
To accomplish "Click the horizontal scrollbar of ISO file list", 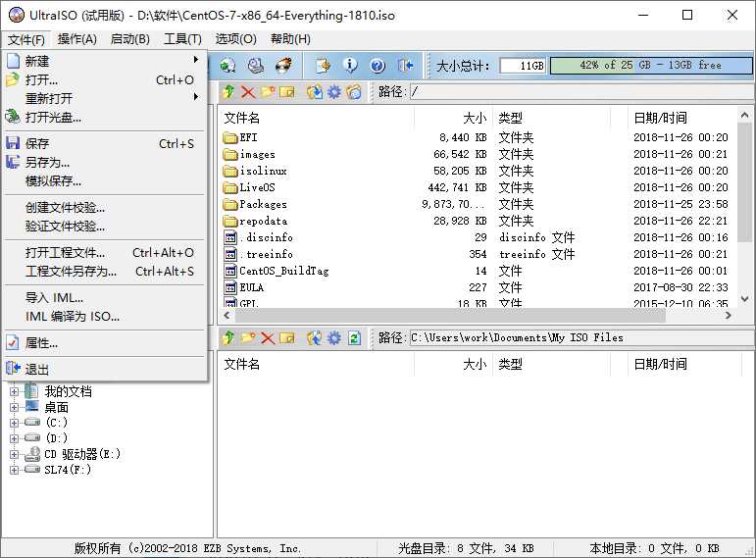I will (x=450, y=316).
